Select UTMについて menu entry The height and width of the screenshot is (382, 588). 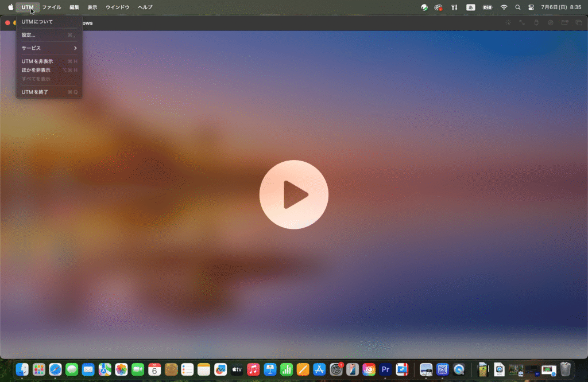point(37,22)
